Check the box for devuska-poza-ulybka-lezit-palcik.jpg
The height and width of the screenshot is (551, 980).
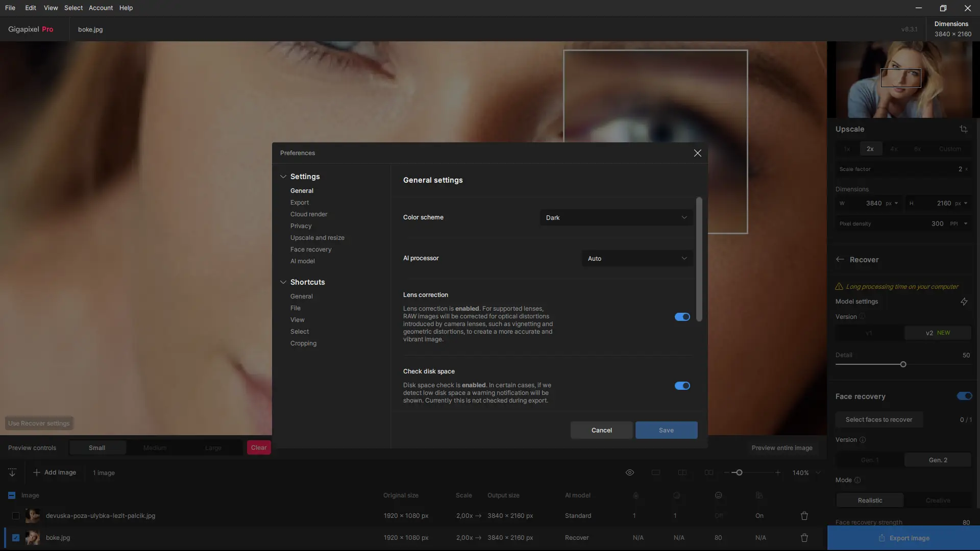(x=16, y=516)
